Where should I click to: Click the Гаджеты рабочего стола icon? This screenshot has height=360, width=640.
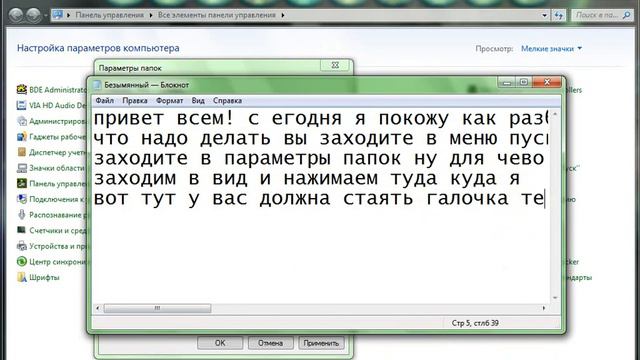pos(22,137)
